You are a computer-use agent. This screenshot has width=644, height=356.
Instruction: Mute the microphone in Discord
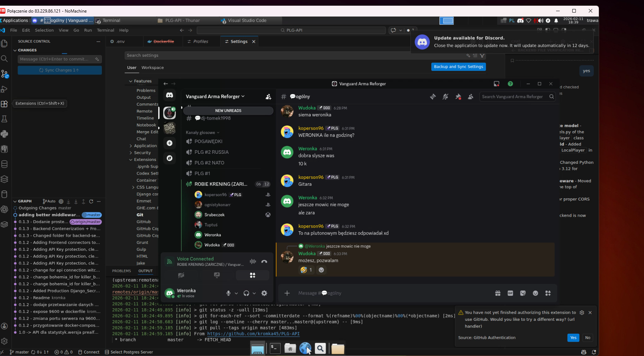click(x=228, y=293)
